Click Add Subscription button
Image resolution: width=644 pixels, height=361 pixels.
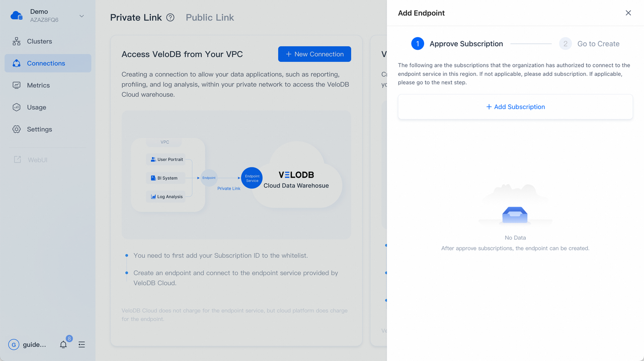(x=515, y=107)
